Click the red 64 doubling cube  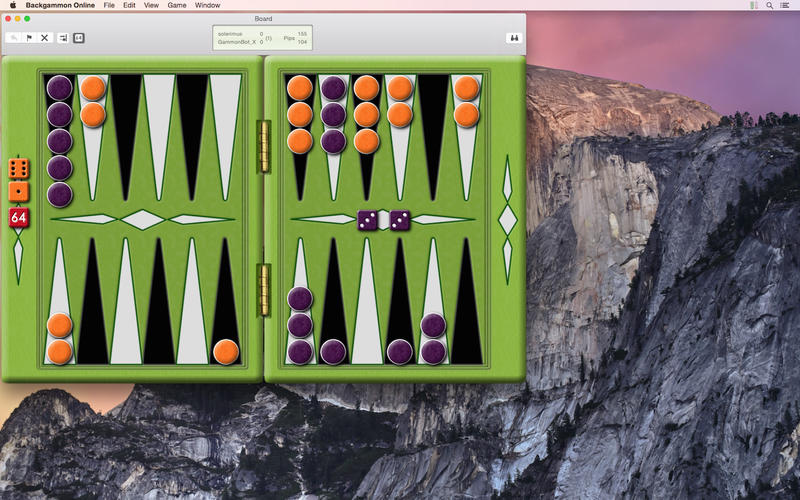pyautogui.click(x=18, y=217)
